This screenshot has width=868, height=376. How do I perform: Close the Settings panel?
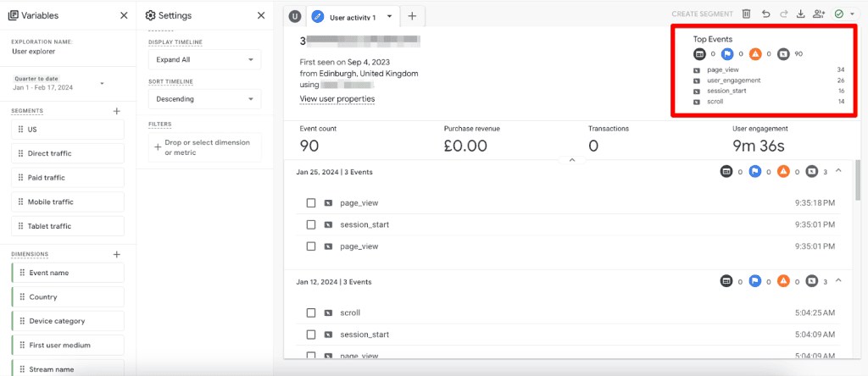[261, 15]
